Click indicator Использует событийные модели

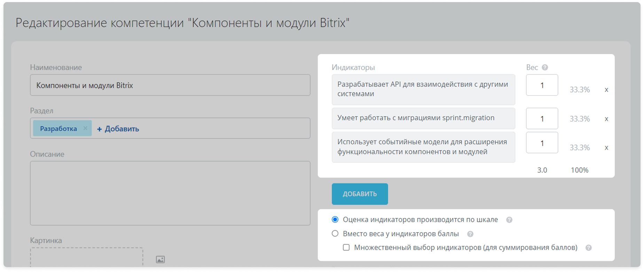click(x=423, y=147)
